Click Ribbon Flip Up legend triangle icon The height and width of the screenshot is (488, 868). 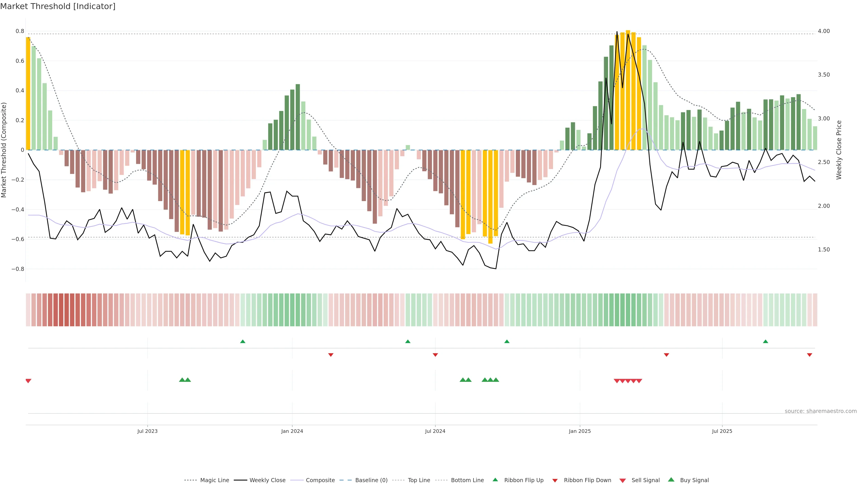495,480
